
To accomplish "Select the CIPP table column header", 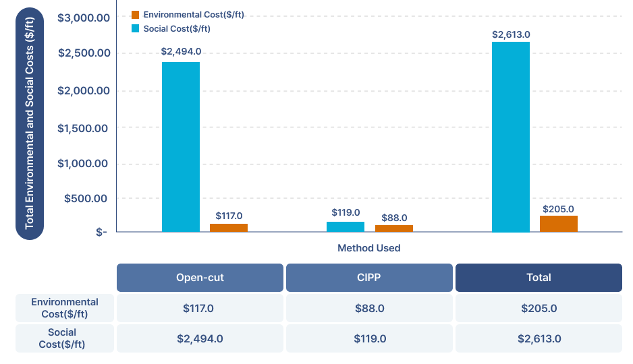I will point(369,278).
